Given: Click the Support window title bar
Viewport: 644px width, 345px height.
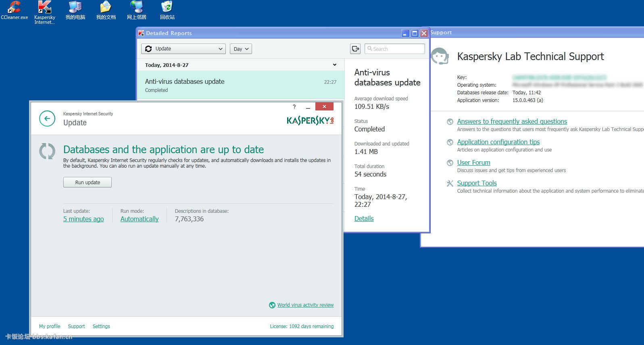Looking at the screenshot, I should click(536, 33).
